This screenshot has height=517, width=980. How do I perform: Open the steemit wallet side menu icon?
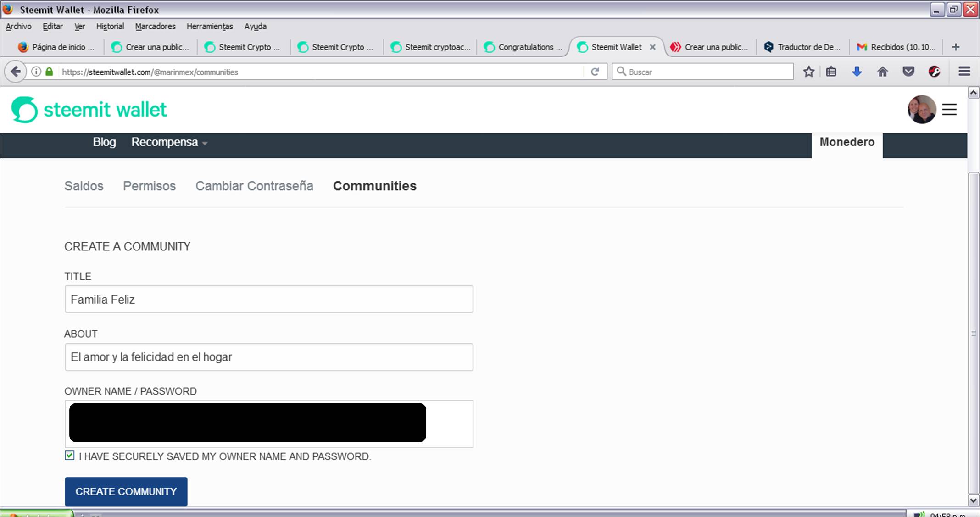click(x=949, y=110)
